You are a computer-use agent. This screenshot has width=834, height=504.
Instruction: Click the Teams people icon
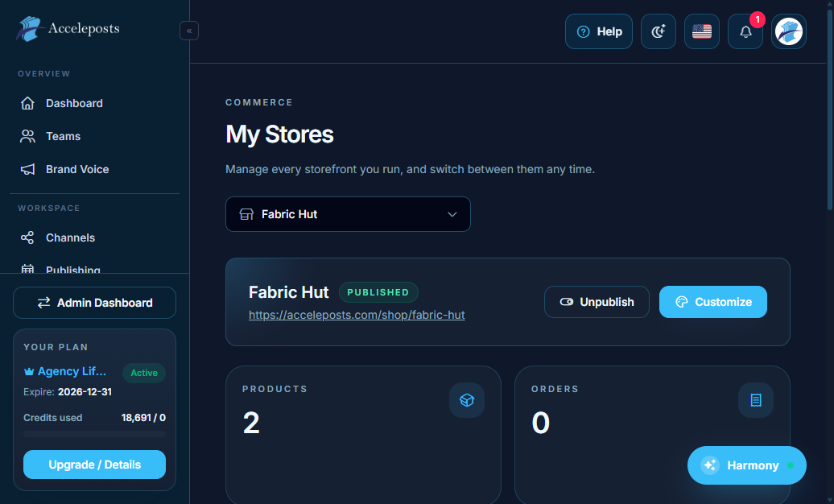27,136
